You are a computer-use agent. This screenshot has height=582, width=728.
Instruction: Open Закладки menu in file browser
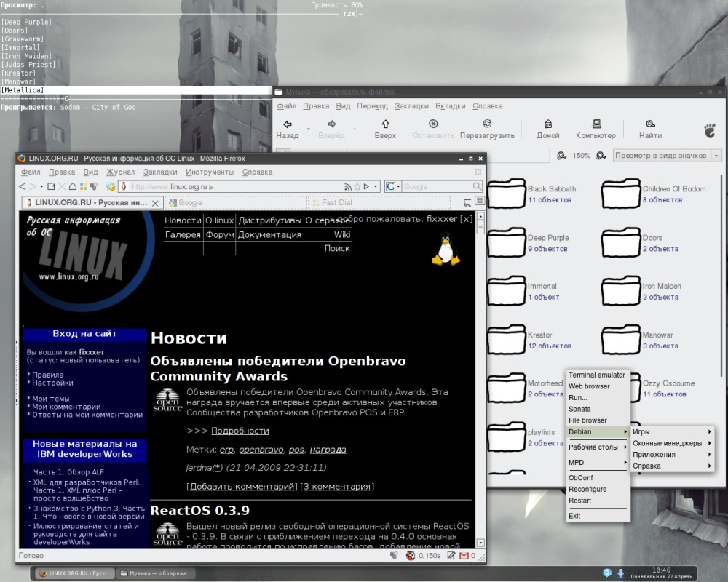[x=411, y=106]
